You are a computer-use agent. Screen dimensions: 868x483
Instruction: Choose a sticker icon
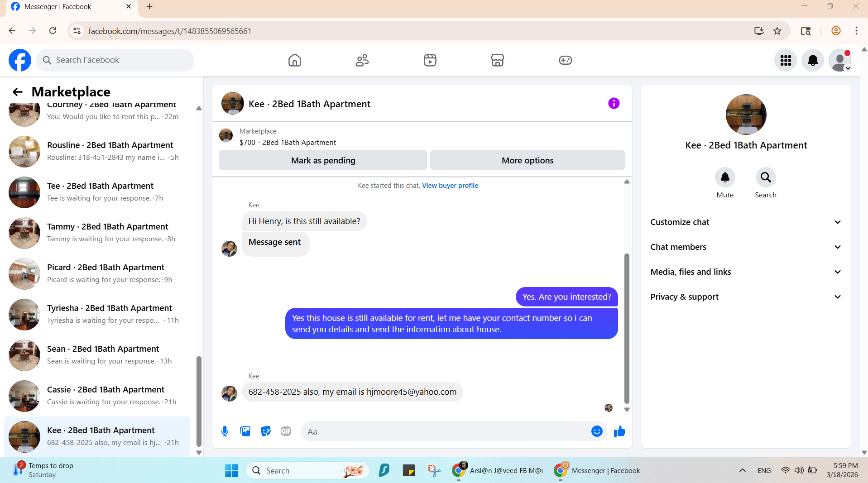266,431
